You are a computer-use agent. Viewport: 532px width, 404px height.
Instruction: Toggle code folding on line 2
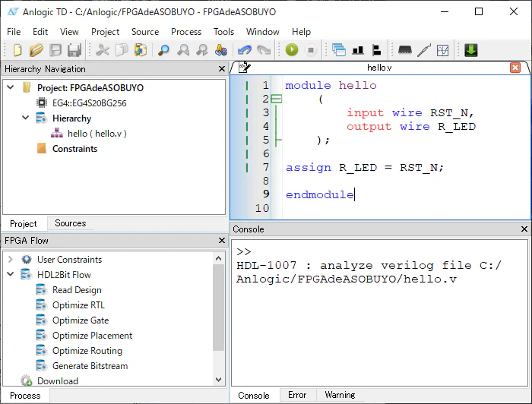pyautogui.click(x=276, y=99)
